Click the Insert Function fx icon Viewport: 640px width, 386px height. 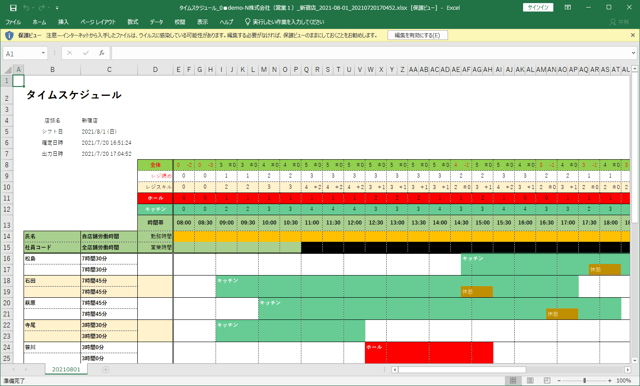point(102,53)
